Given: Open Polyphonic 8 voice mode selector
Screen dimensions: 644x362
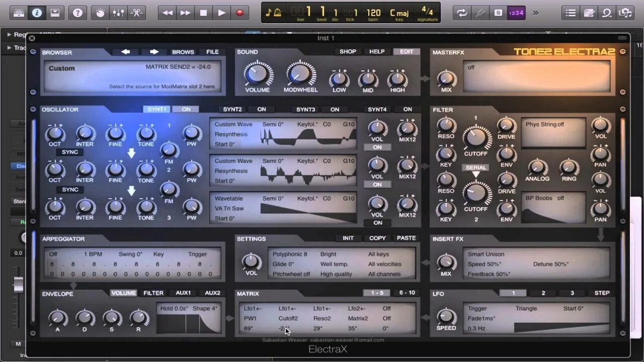Looking at the screenshot, I should point(290,254).
